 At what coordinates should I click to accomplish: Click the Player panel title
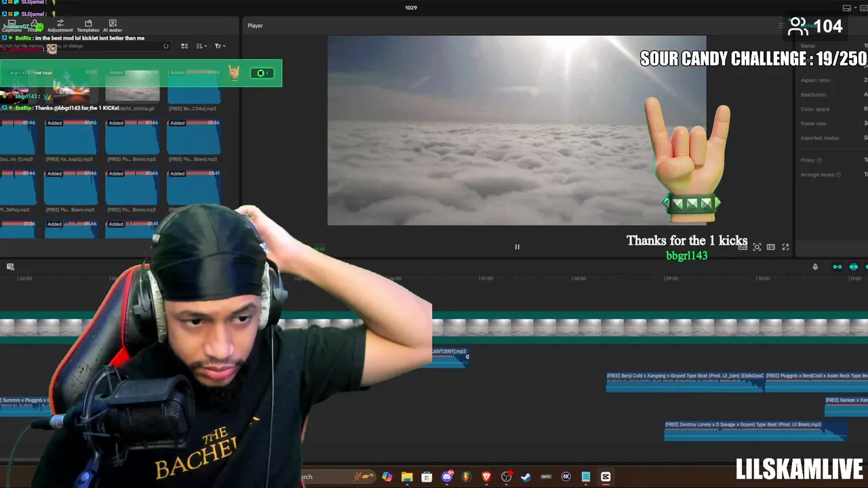pos(255,26)
